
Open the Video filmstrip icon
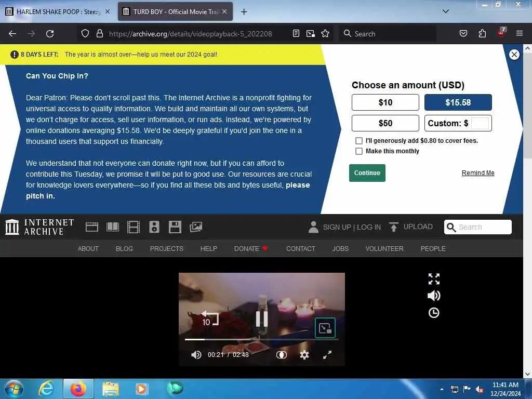coord(134,227)
